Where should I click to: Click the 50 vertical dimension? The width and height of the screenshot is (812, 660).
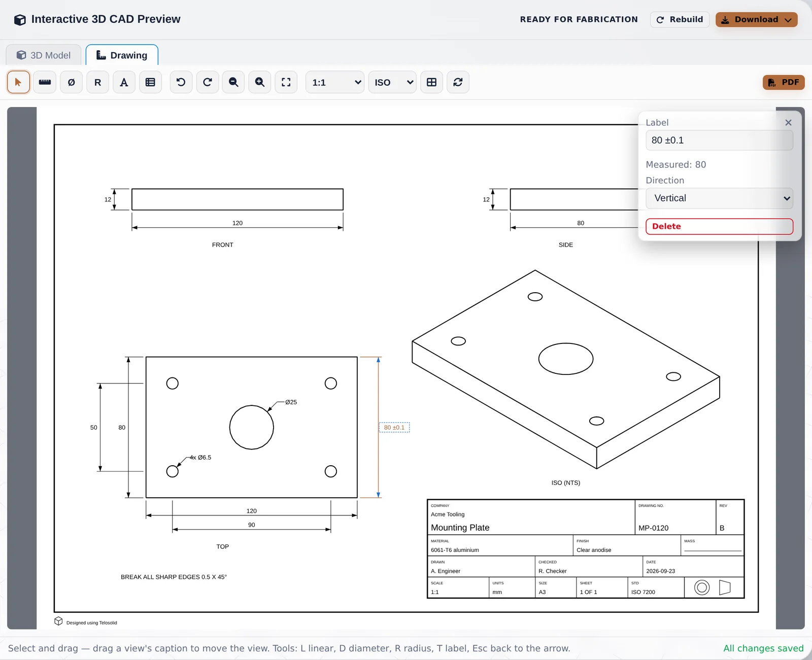click(x=94, y=428)
